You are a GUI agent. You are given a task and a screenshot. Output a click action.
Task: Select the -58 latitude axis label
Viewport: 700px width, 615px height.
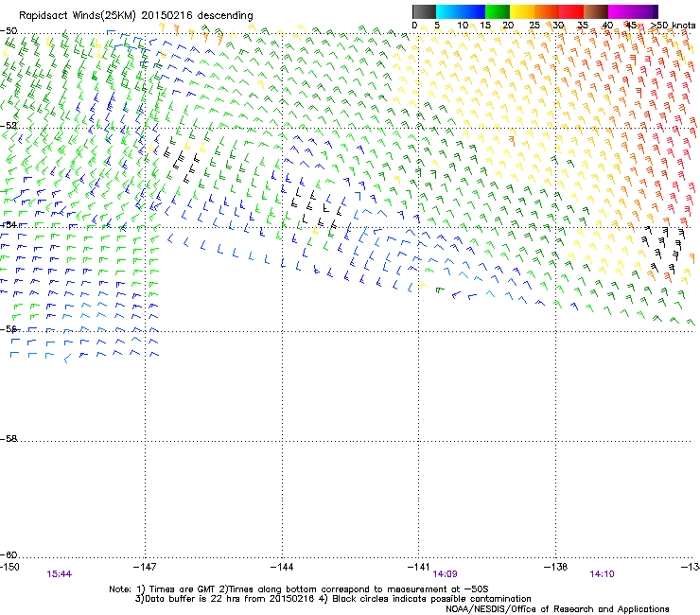point(9,439)
